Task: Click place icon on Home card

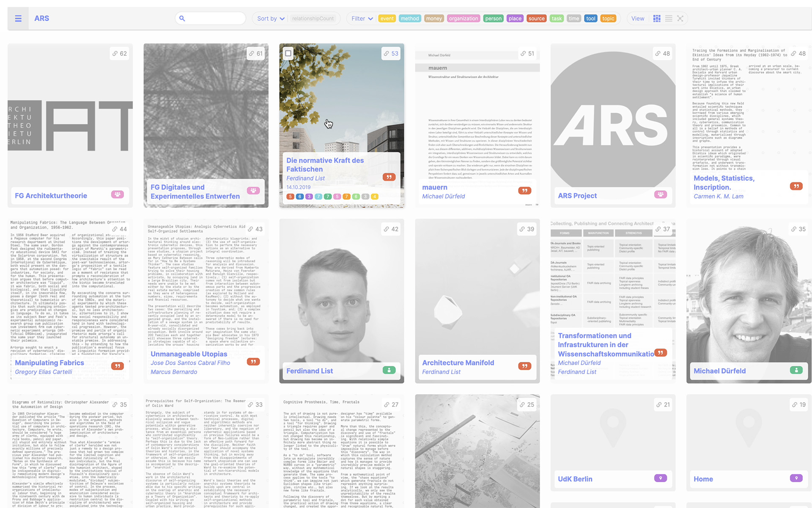Action: tap(796, 478)
